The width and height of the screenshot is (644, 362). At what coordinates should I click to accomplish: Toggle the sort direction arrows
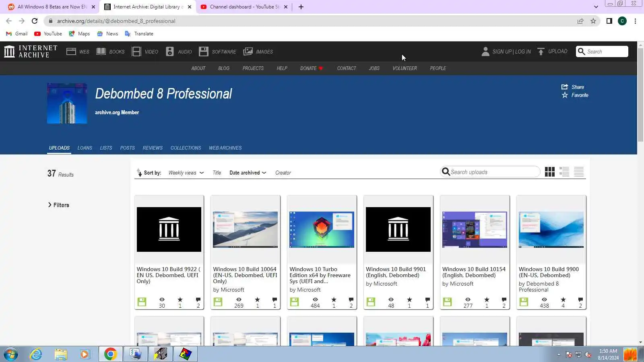[x=139, y=173]
